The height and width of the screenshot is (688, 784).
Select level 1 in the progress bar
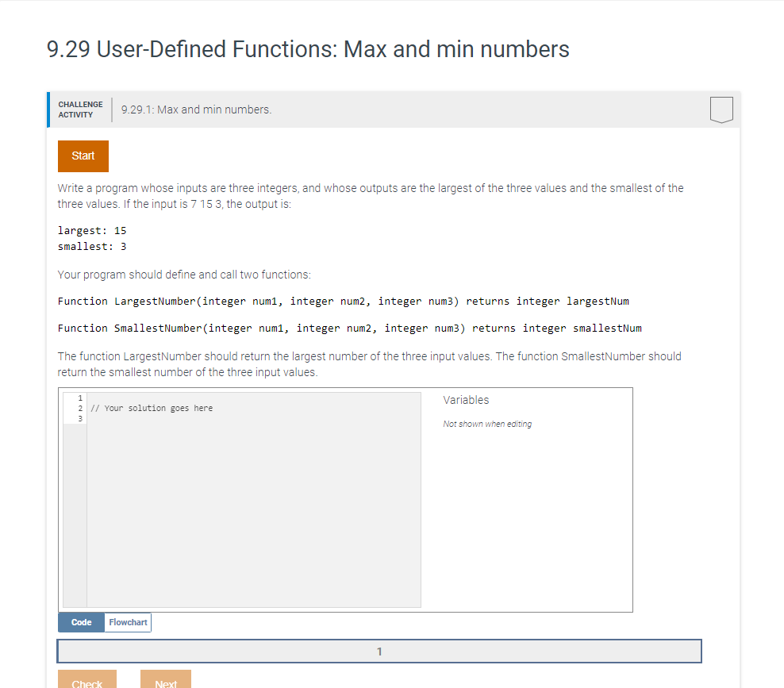tap(379, 651)
